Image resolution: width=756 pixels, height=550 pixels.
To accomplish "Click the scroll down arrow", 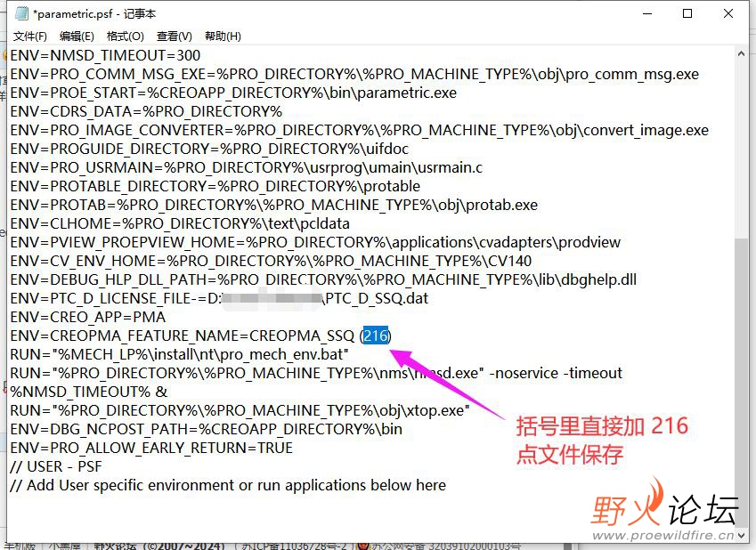I will [741, 535].
